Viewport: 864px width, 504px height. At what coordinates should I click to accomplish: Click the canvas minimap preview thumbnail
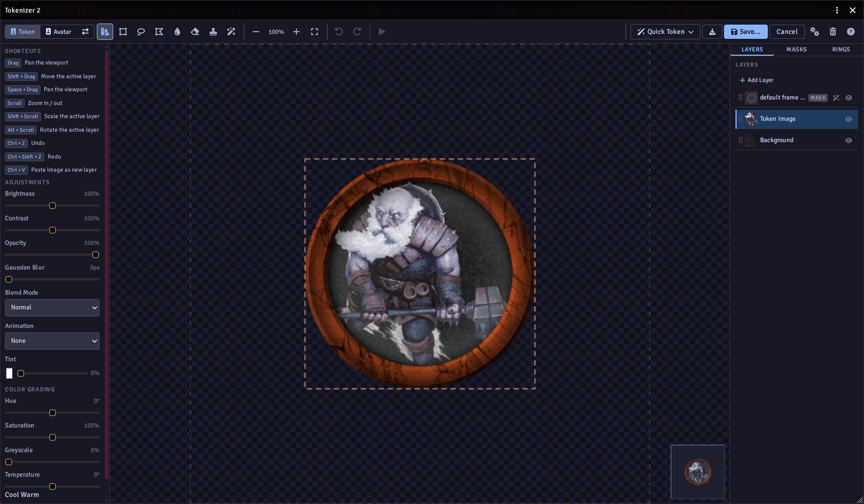(698, 472)
